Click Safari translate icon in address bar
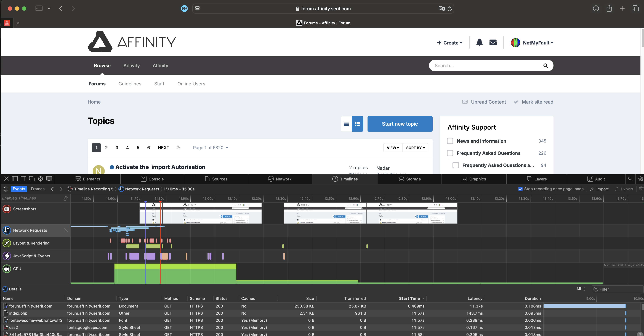The image size is (644, 336). [x=442, y=9]
